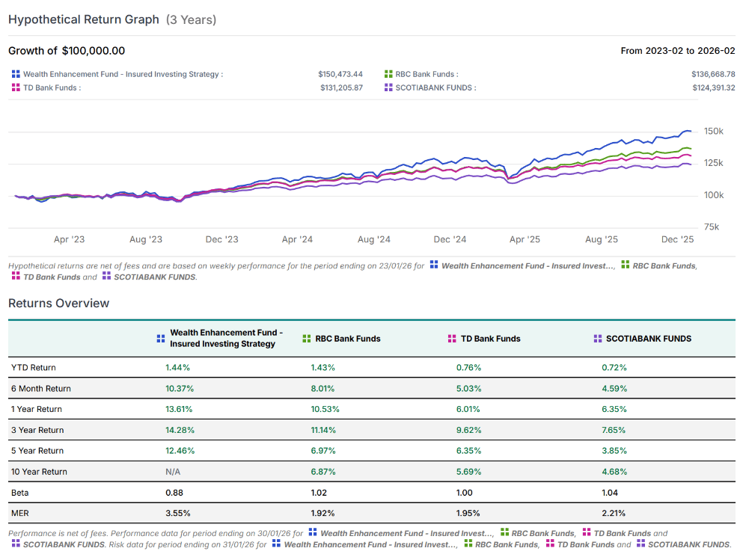
Task: Select the YTD Return row label
Action: click(34, 368)
